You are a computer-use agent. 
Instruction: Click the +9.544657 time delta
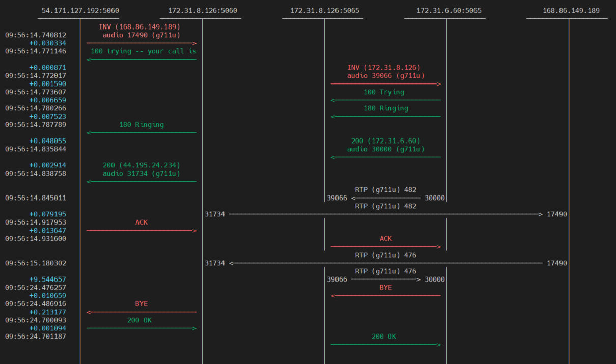[x=48, y=279]
